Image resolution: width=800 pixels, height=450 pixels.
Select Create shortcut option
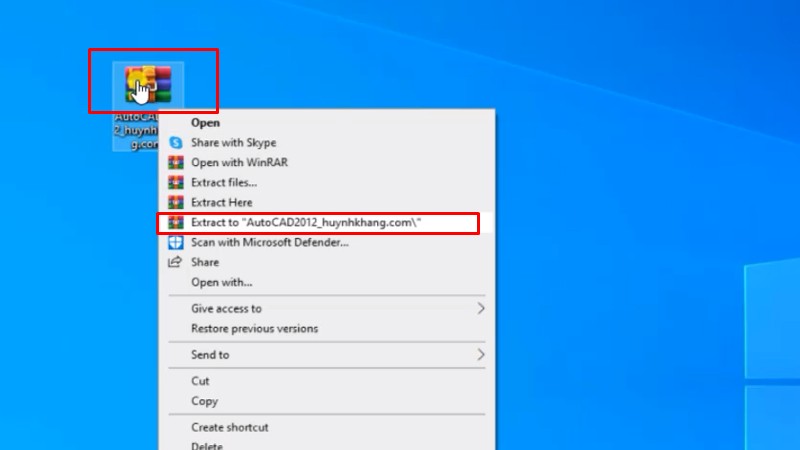pyautogui.click(x=229, y=428)
